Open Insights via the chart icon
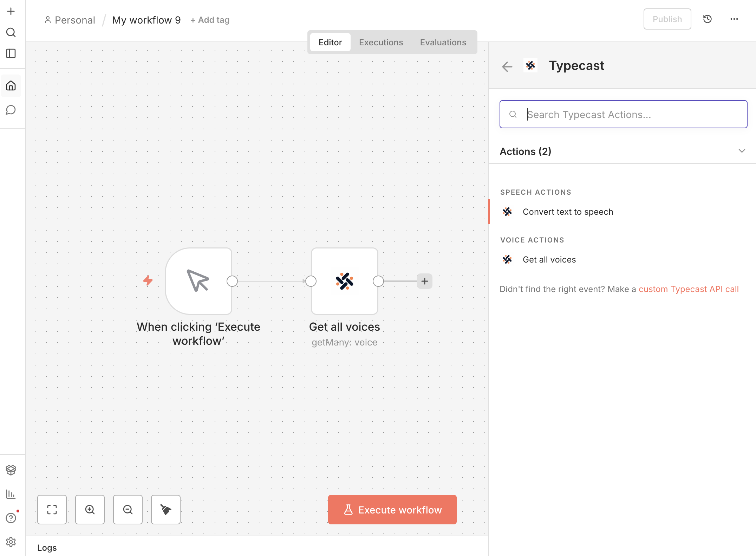Viewport: 756px width, 556px height. click(11, 494)
